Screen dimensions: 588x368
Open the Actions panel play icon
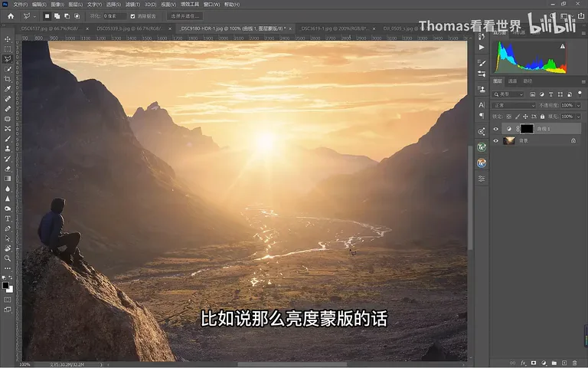coord(482,48)
